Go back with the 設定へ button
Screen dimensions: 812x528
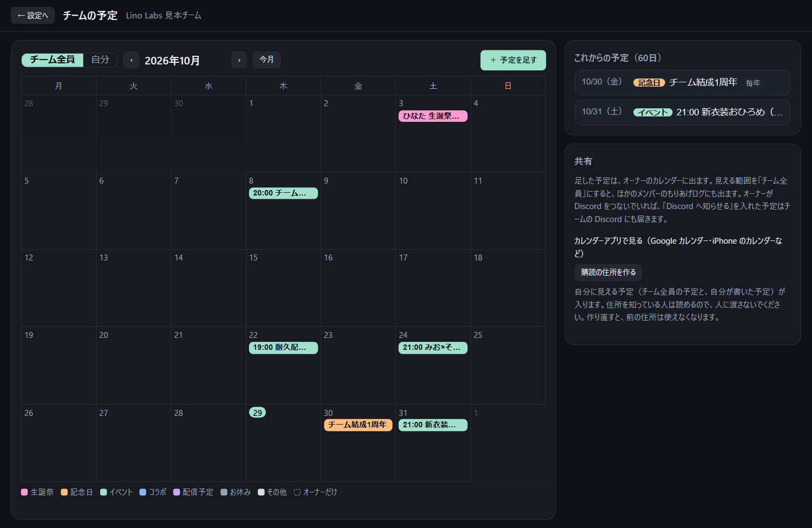32,15
